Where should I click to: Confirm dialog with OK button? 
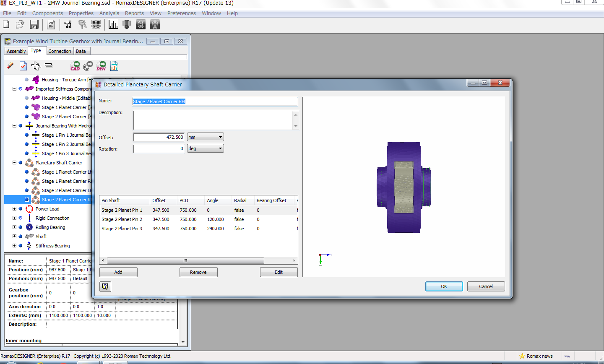point(444,286)
